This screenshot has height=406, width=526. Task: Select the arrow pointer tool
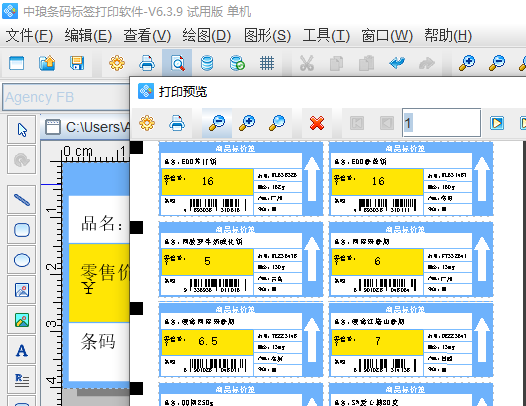22,130
